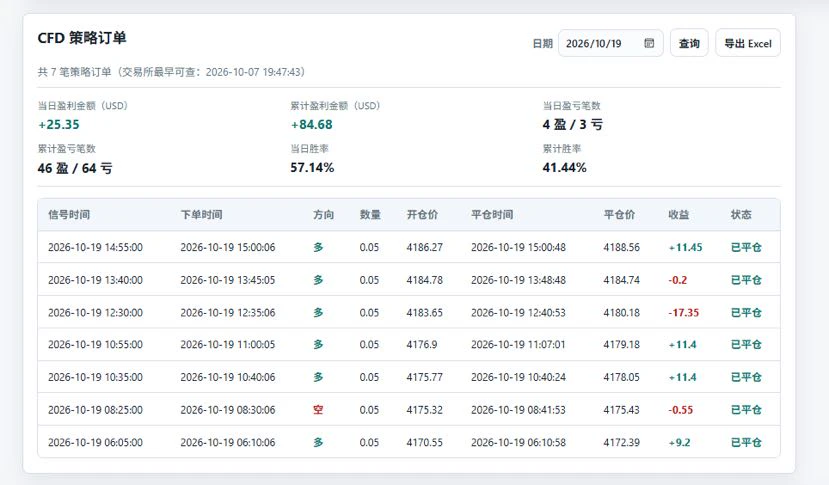Click close time 2026-10-19 12:40:53
Viewport: 829px width, 485px height.
519,313
